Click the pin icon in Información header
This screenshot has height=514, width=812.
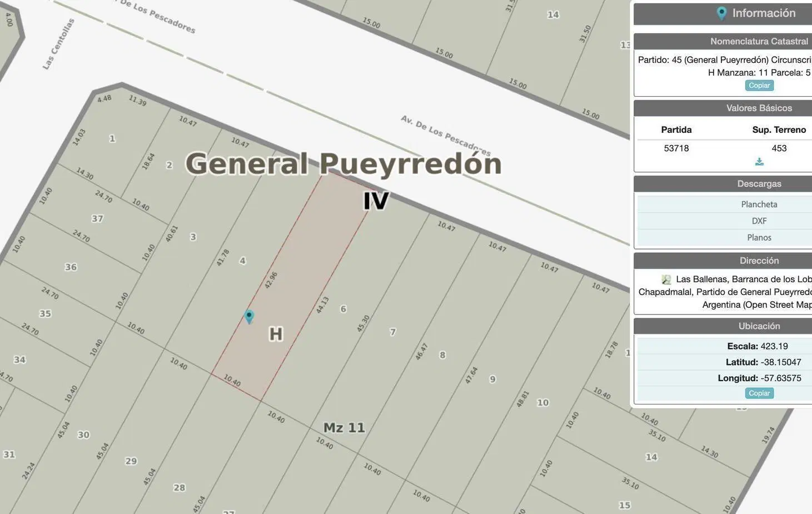[x=721, y=13]
